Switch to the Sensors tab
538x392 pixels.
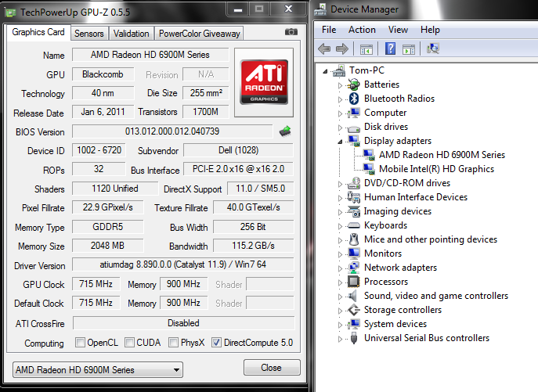click(x=89, y=34)
